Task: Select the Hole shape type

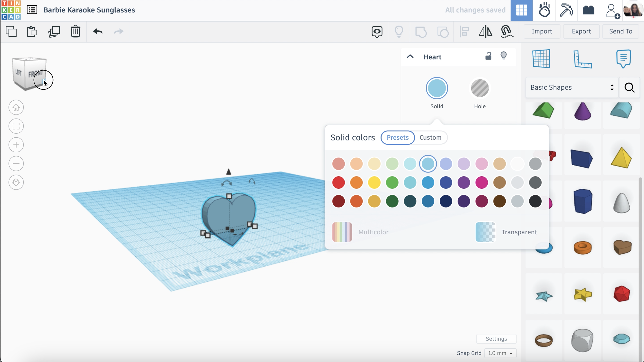Action: tap(480, 88)
